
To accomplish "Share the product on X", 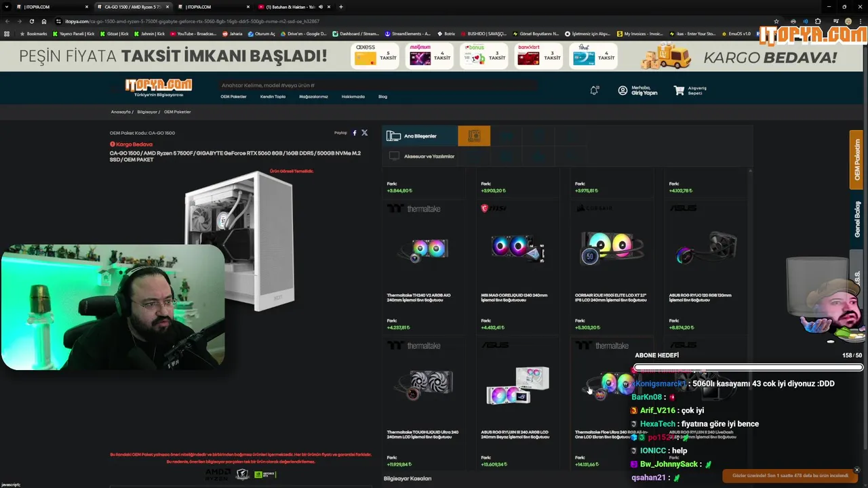I will click(x=365, y=133).
